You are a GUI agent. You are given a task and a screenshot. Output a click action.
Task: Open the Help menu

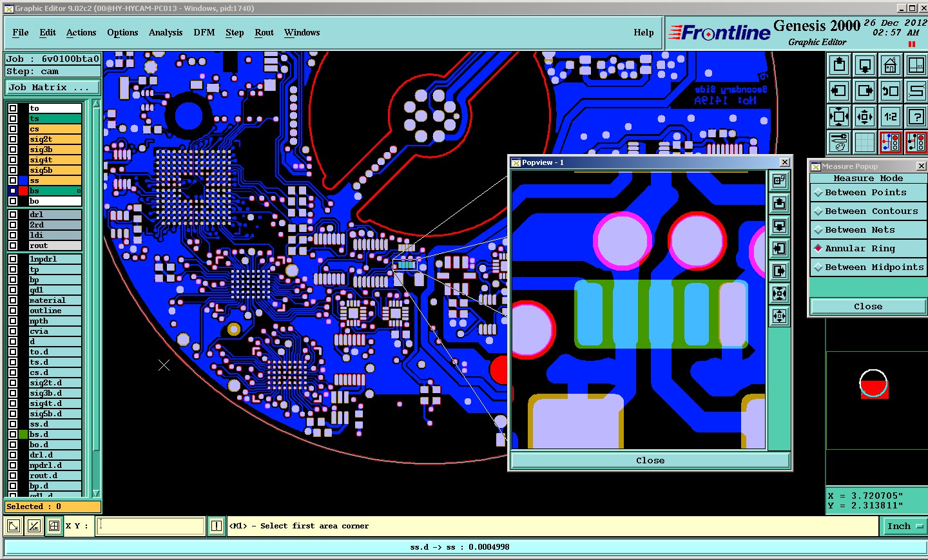[x=644, y=33]
